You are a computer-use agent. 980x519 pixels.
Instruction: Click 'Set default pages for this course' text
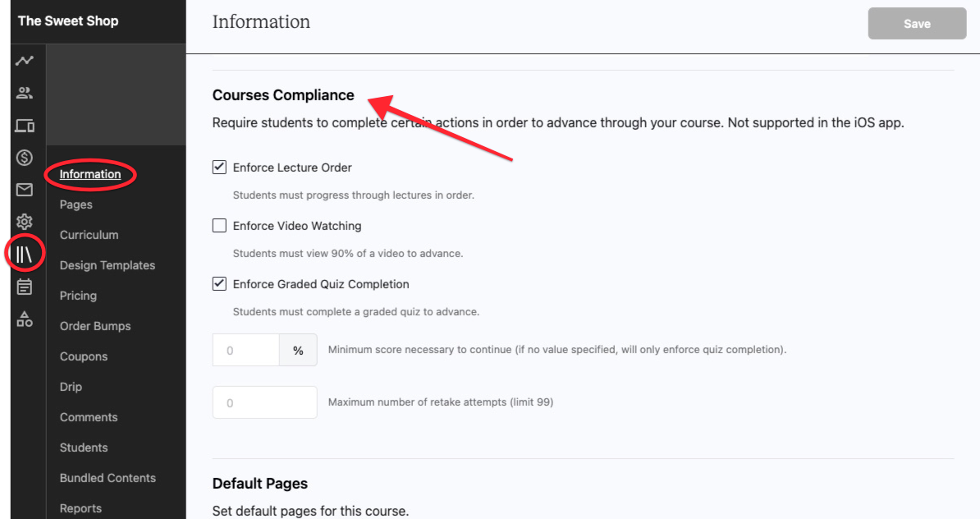pos(310,511)
